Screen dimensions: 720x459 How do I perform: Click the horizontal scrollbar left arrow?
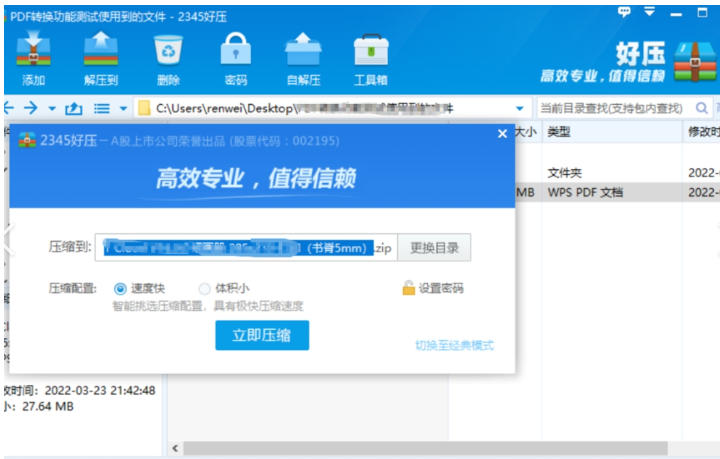(175, 448)
